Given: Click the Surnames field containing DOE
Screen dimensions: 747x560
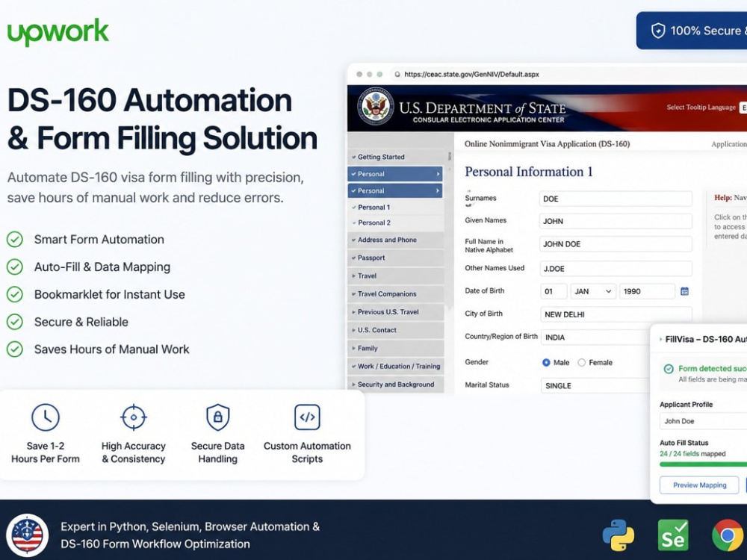Looking at the screenshot, I should [616, 199].
